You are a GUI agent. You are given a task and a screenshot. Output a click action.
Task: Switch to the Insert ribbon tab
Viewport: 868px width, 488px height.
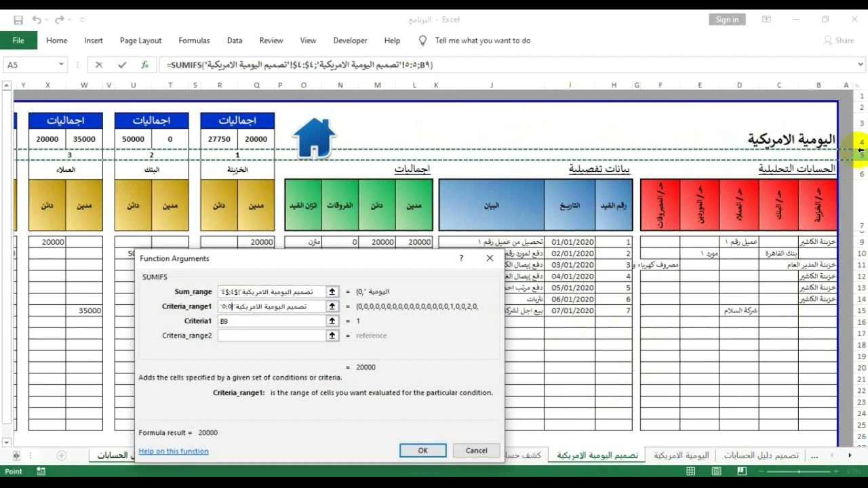tap(94, 41)
